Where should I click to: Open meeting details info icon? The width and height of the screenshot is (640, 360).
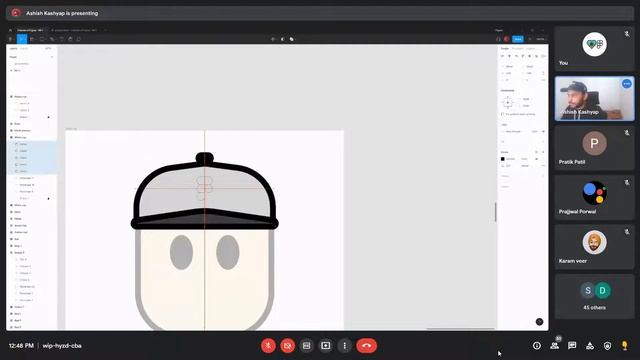tap(537, 346)
